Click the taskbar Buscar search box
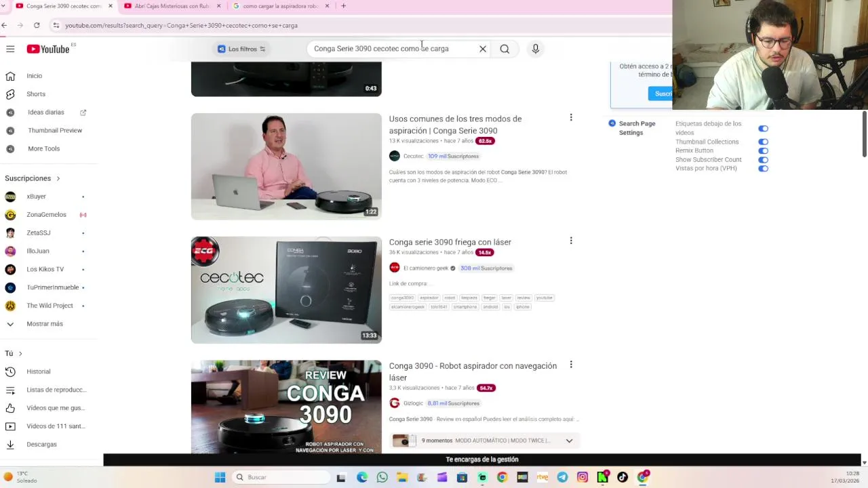The image size is (868, 488). [281, 477]
